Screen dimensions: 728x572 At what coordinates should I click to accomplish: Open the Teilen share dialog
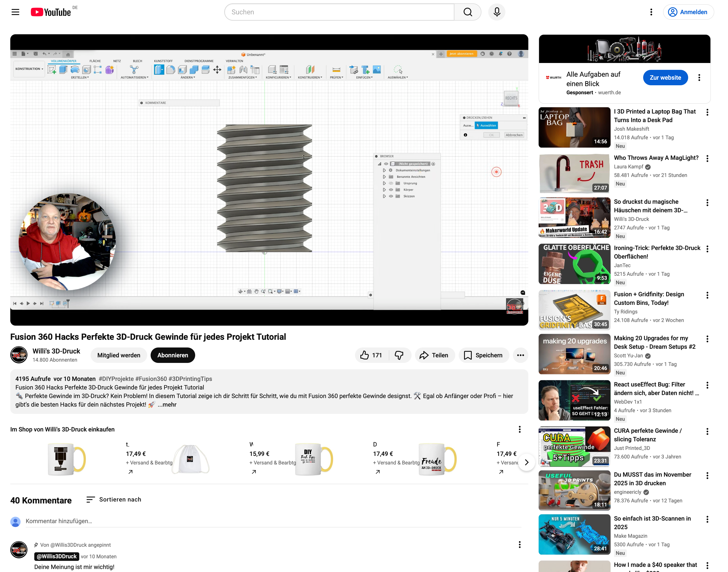434,355
